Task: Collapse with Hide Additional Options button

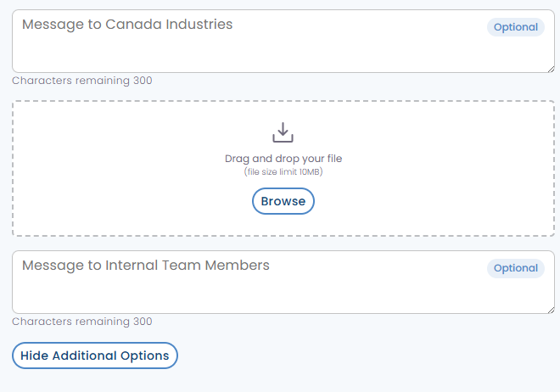Action: 95,356
